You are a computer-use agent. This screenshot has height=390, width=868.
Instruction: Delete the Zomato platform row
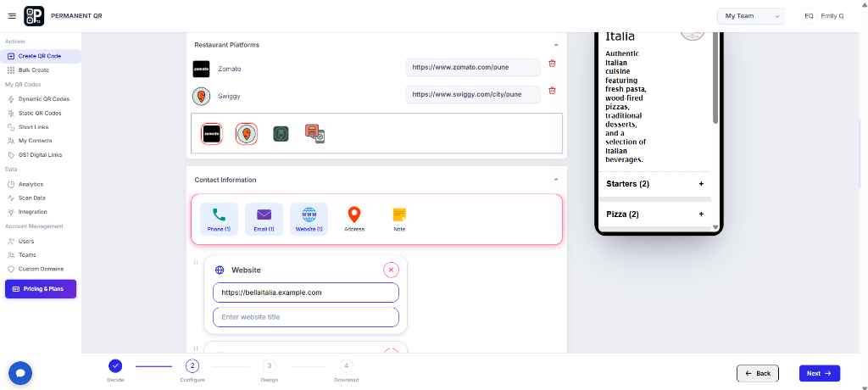point(552,63)
